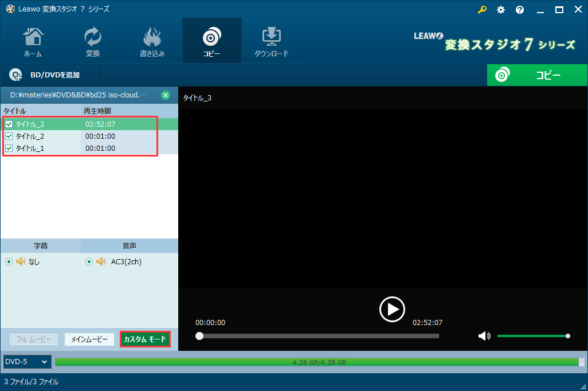Click the コピー (Copy) disc module icon
588x391 pixels.
tap(211, 40)
